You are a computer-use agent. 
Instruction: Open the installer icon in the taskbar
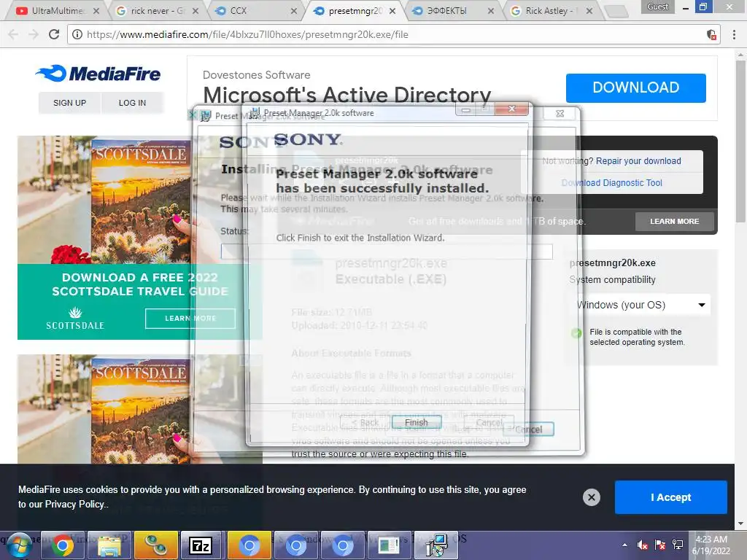point(436,545)
